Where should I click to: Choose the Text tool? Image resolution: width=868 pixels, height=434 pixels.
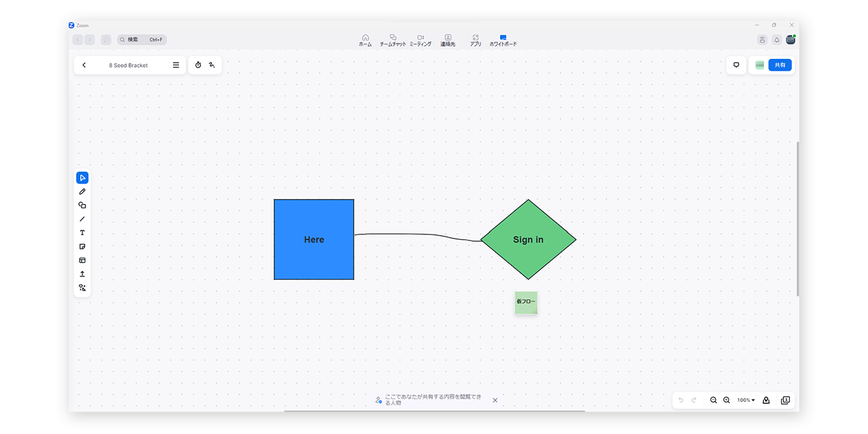[82, 233]
